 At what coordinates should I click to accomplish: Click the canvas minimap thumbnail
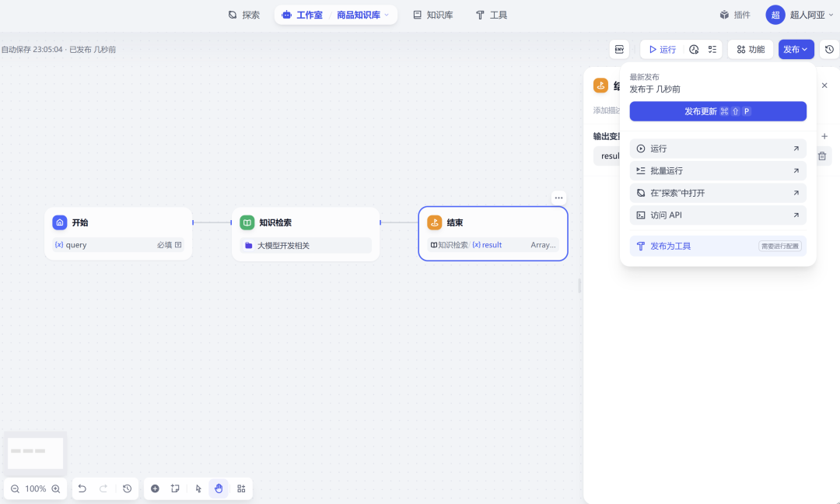click(x=35, y=452)
